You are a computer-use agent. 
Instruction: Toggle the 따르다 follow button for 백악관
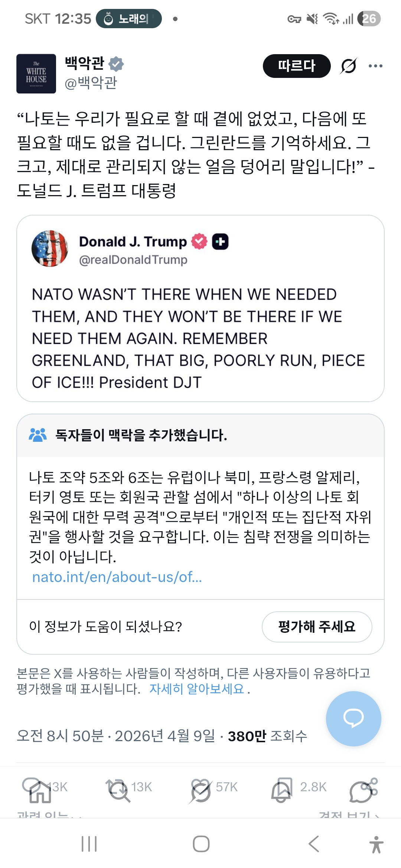pos(296,66)
